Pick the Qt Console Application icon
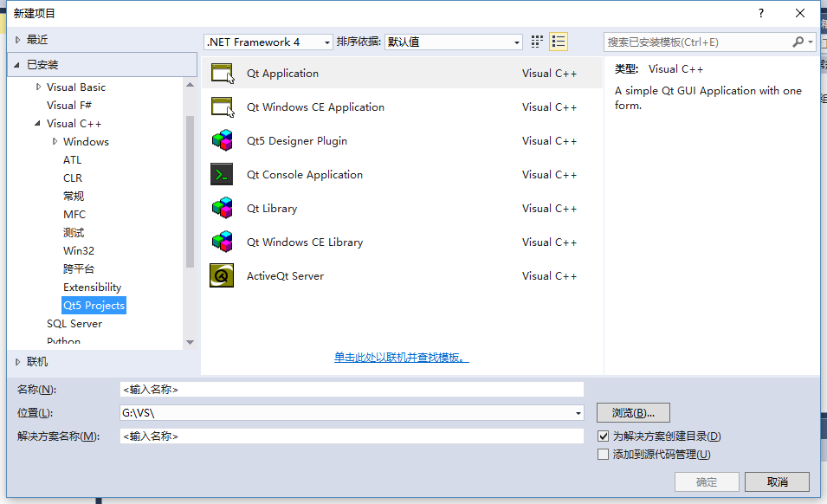 click(222, 175)
